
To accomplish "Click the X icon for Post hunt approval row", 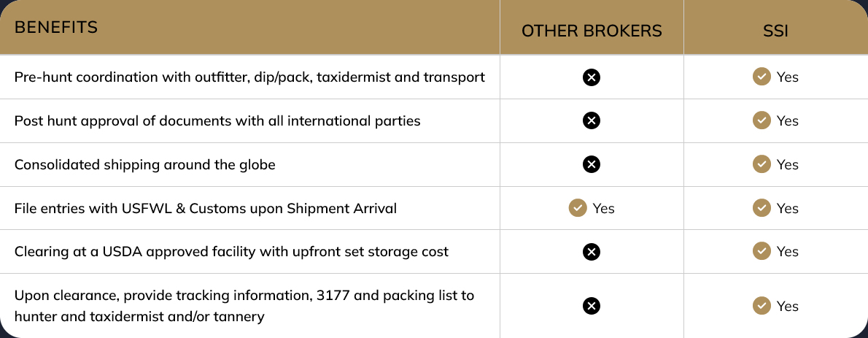I will [592, 120].
